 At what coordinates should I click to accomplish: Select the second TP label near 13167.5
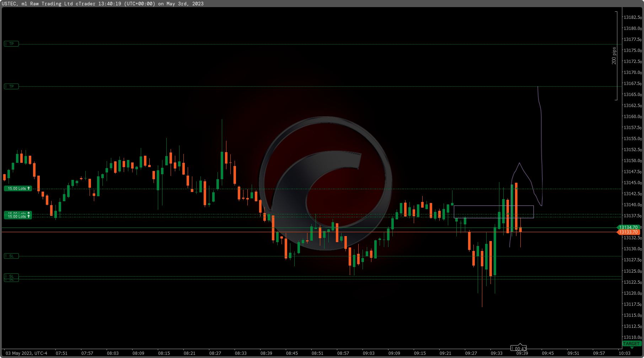click(x=11, y=86)
